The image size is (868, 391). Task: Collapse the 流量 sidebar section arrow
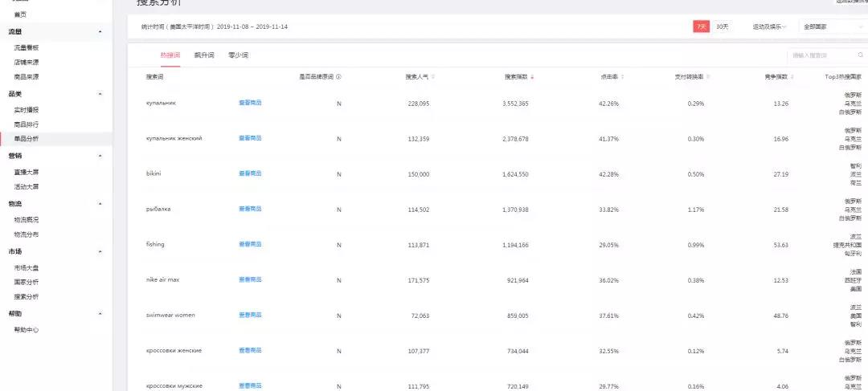click(x=100, y=31)
